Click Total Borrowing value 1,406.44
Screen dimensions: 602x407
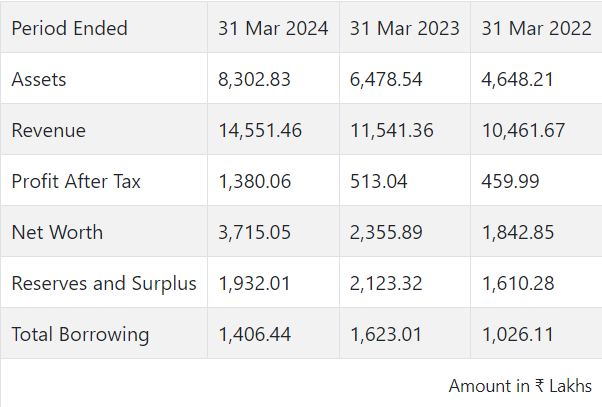tap(254, 334)
